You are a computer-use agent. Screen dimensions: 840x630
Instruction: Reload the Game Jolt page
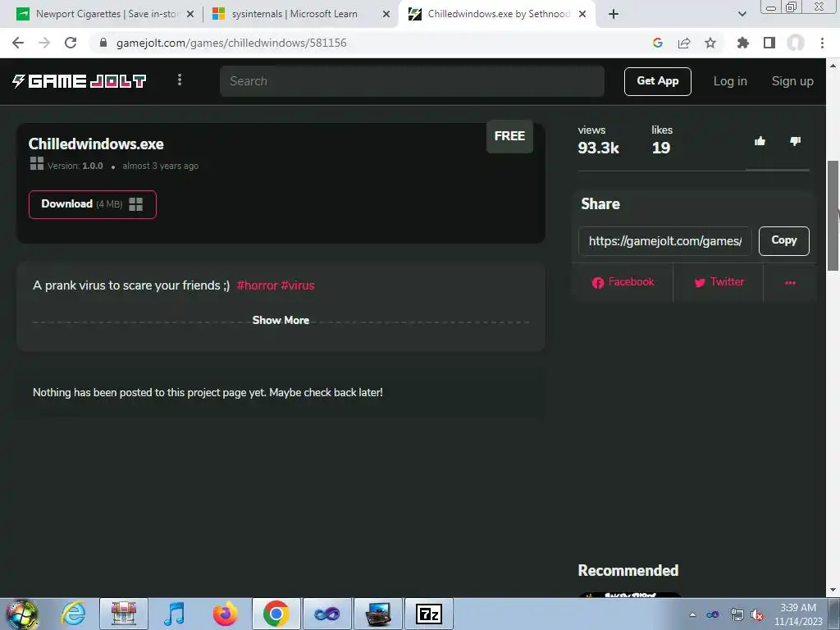pyautogui.click(x=71, y=43)
